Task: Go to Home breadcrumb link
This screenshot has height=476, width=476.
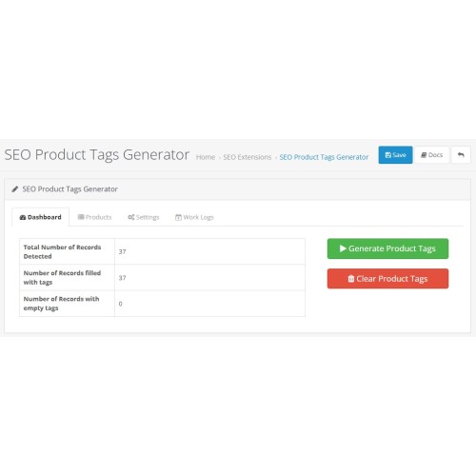Action: pos(206,157)
